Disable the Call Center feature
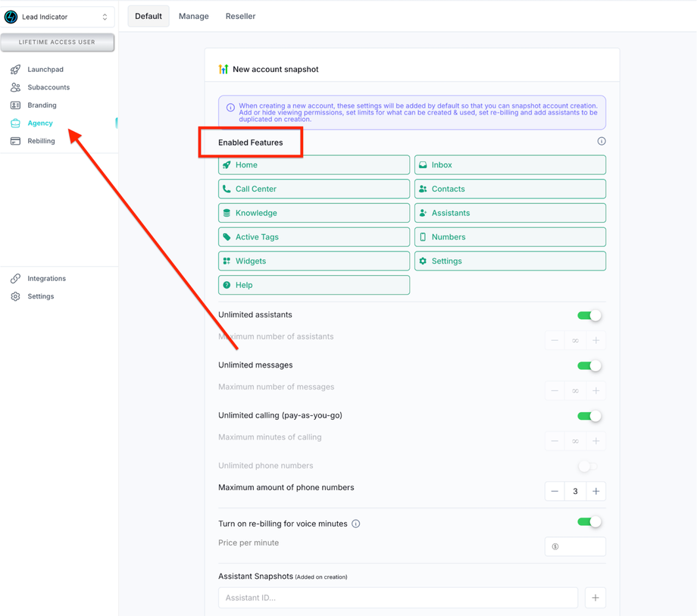Screen dimensions: 697x616 click(x=314, y=189)
